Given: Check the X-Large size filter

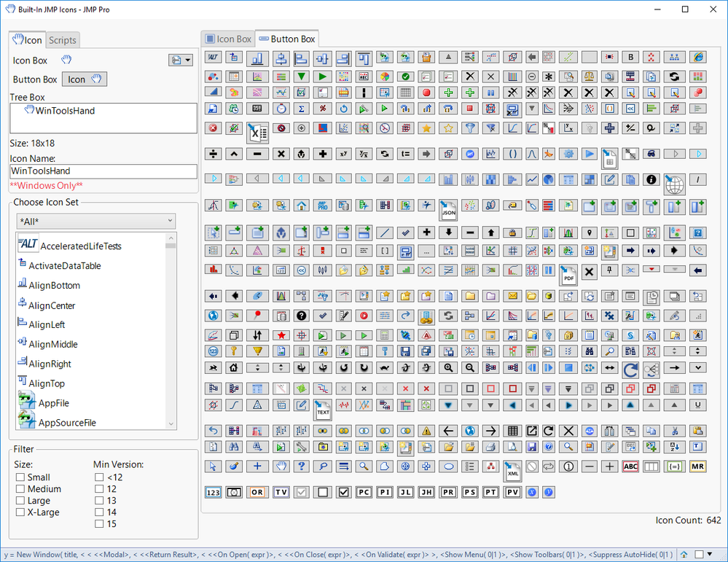Looking at the screenshot, I should pos(20,512).
